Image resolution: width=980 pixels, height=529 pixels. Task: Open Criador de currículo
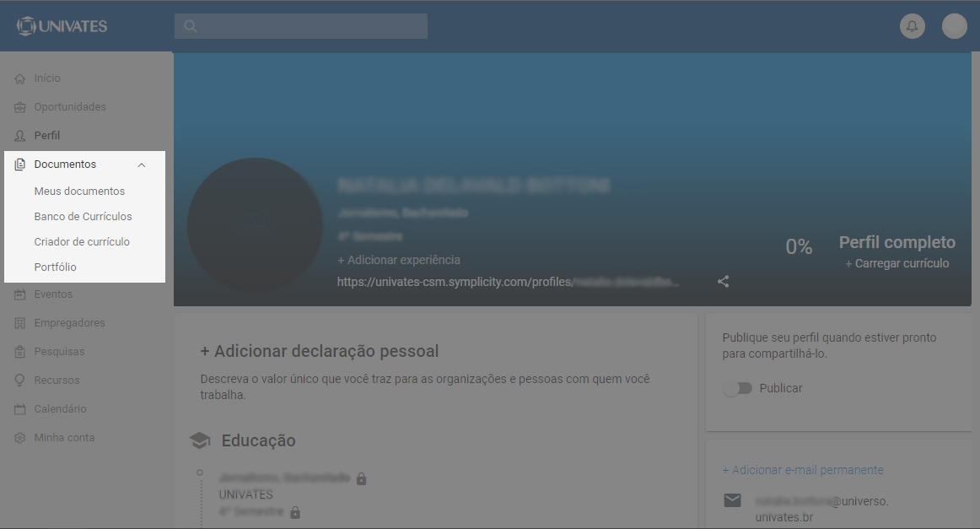82,242
